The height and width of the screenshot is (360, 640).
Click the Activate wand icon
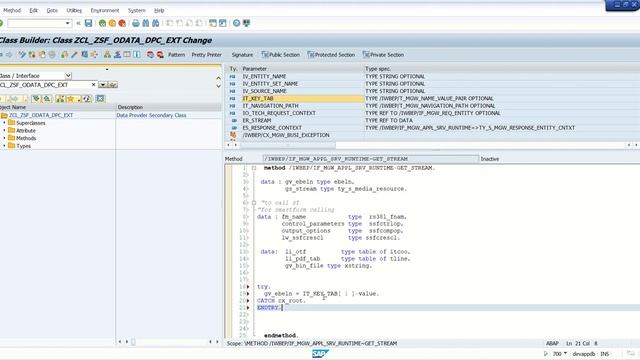tap(74, 54)
